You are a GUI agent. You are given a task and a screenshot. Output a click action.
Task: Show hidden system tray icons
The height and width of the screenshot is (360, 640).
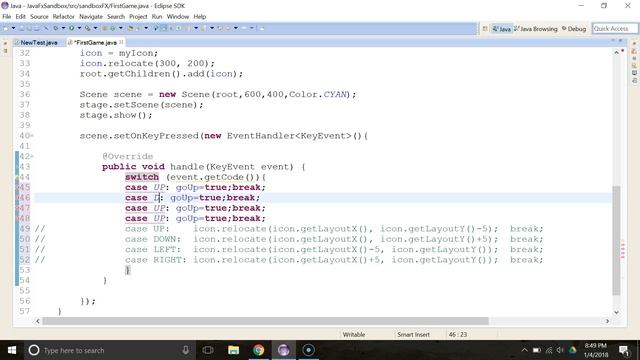[x=524, y=350]
